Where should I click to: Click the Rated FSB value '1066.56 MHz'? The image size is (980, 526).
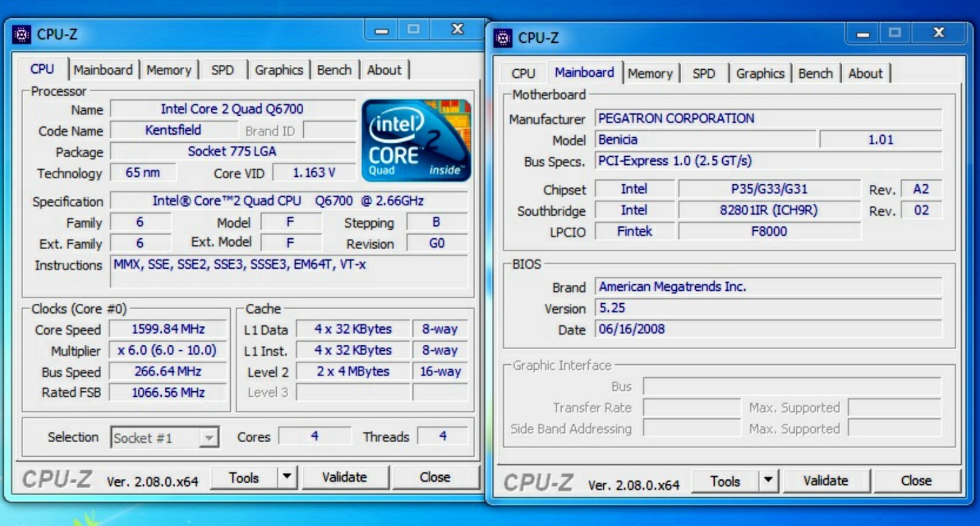click(x=168, y=392)
